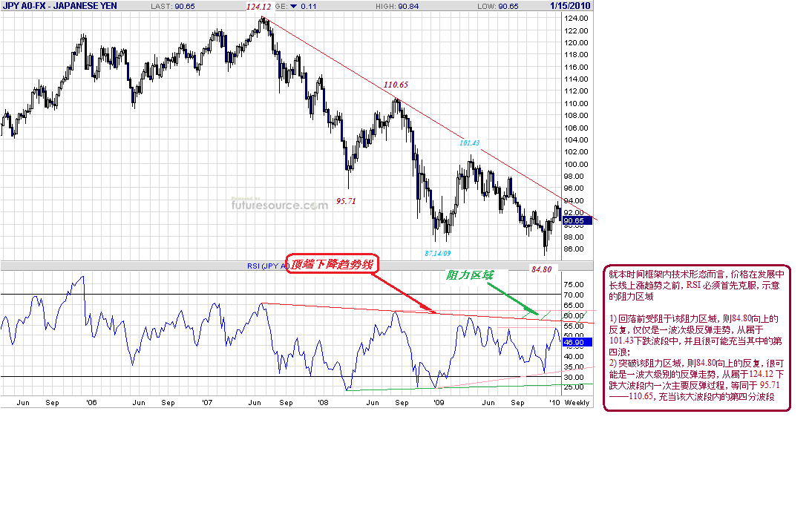
Task: Click the red '顶端下降趋势线' annotation label
Action: coord(333,264)
